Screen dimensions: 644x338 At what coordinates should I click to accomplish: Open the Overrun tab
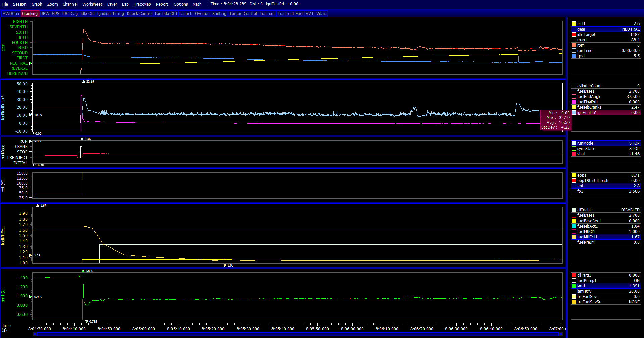tap(202, 14)
